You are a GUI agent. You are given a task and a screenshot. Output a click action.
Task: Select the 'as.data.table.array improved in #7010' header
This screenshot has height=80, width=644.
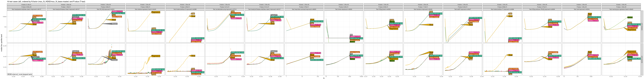pyautogui.click(x=225, y=9)
